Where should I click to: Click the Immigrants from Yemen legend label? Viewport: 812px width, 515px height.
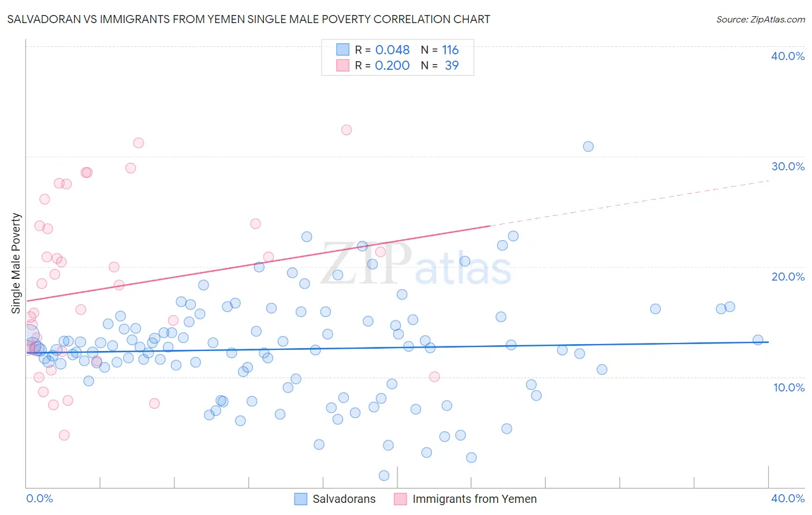pos(475,499)
